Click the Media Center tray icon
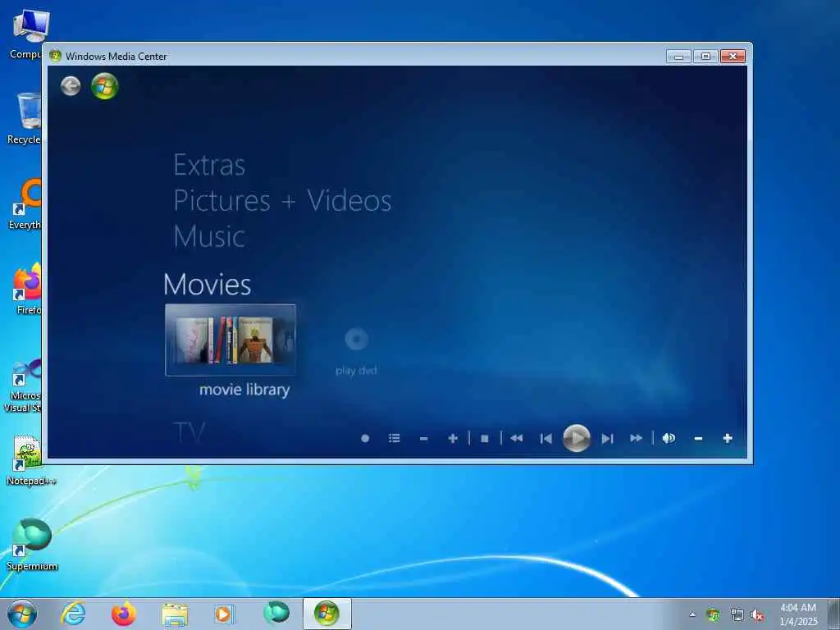This screenshot has height=630, width=840. pos(713,615)
